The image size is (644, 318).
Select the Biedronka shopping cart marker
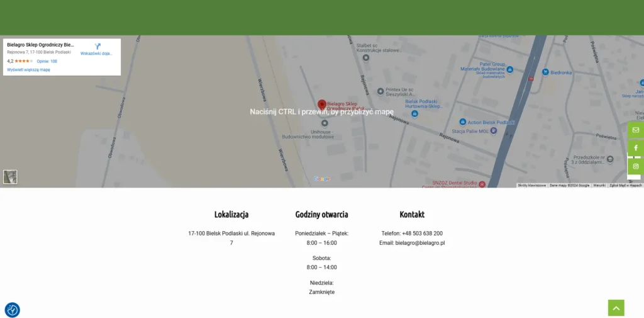545,72
